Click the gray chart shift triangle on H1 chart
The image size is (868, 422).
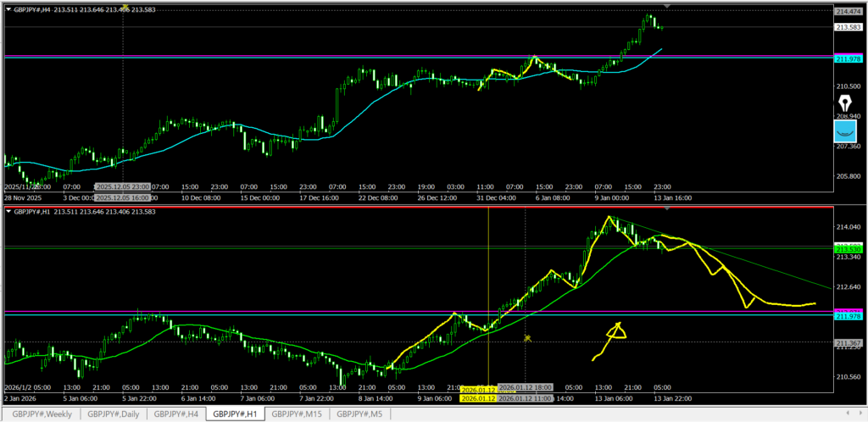point(666,209)
